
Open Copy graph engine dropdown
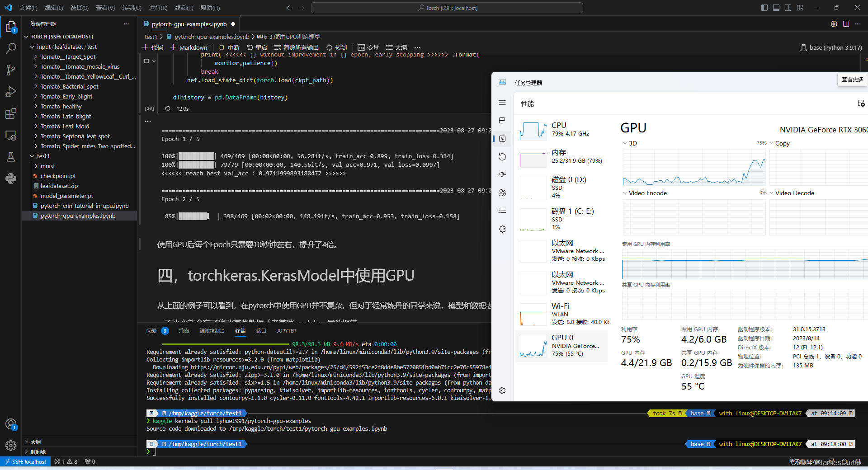[780, 143]
